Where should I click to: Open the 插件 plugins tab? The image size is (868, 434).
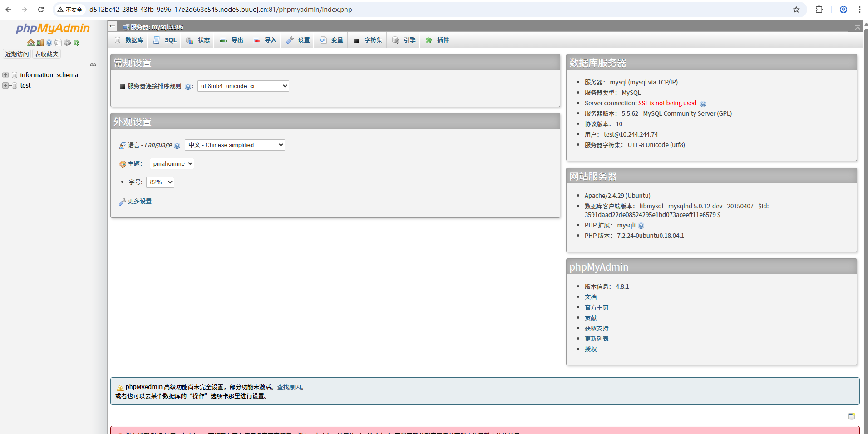pyautogui.click(x=437, y=40)
